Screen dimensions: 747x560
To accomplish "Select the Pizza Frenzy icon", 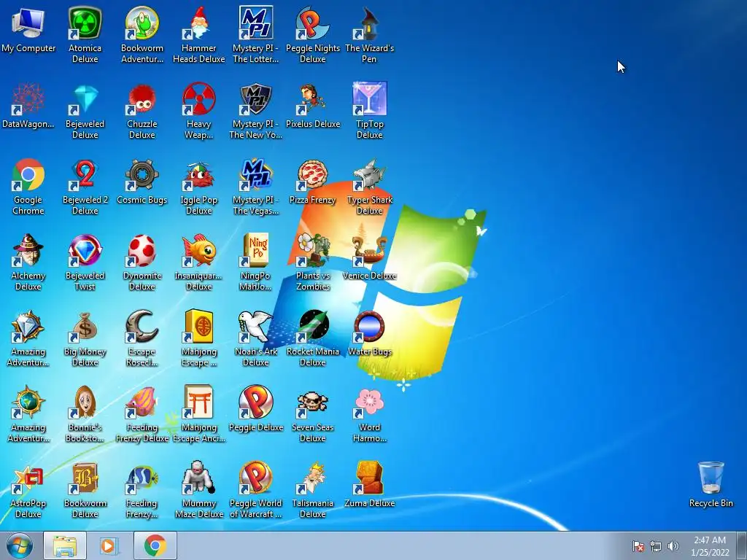I will click(312, 174).
